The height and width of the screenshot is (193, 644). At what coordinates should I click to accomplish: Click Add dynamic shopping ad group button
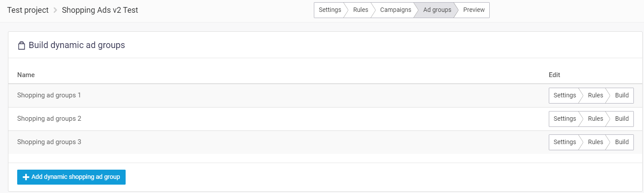coord(71,177)
